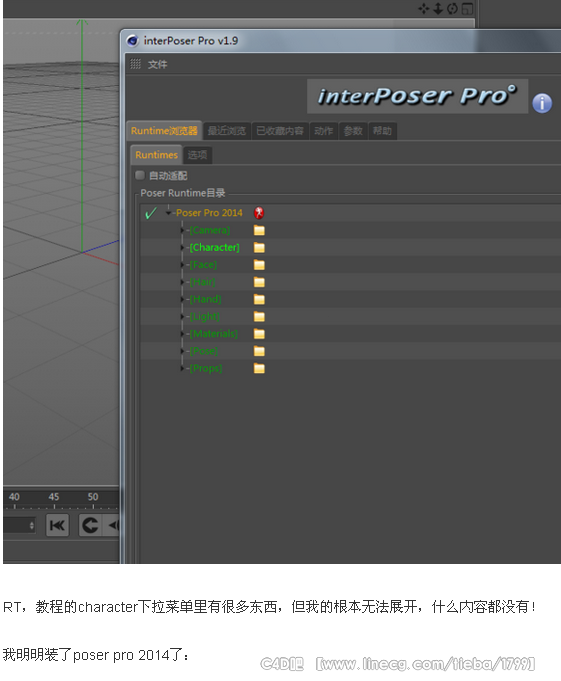The width and height of the screenshot is (561, 681).
Task: Select the [Pose] tree item
Action: tap(204, 351)
